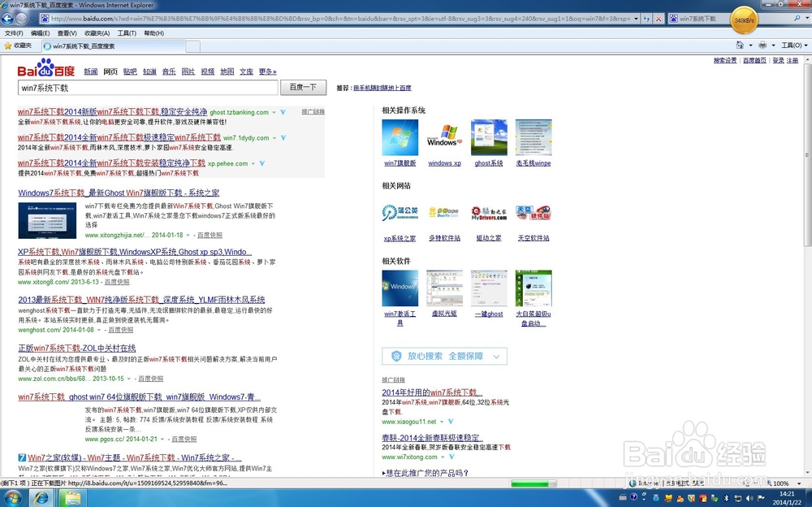Click the 多特软件站 site logo
812x507 pixels.
[444, 213]
